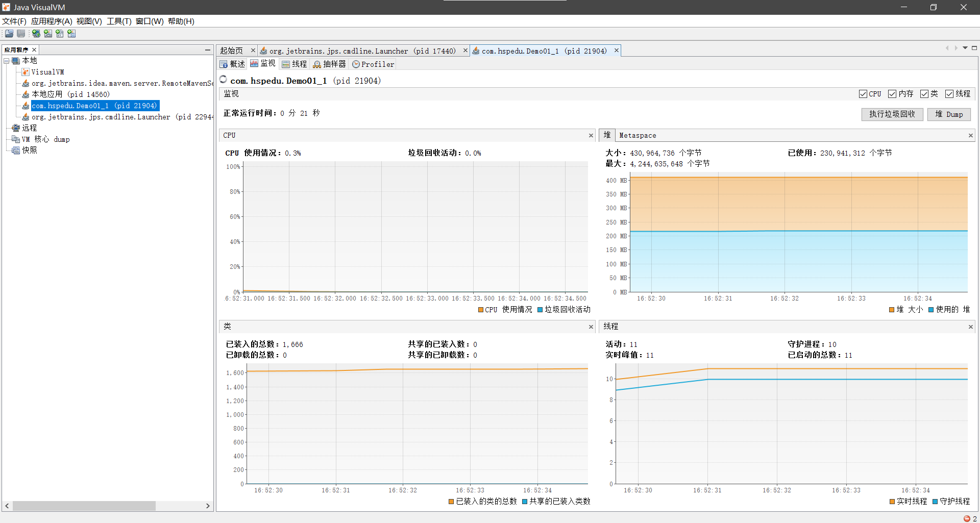Open the 帮助(H) menu
980x523 pixels.
pyautogui.click(x=181, y=21)
